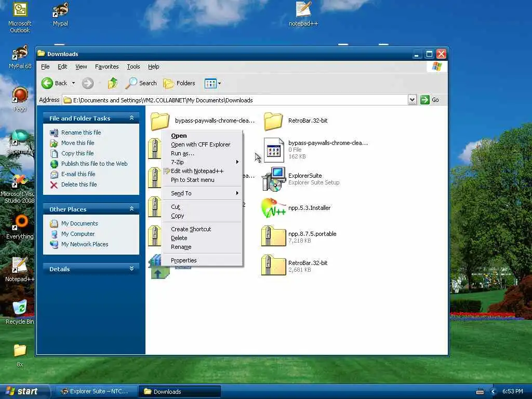Select the 162 KB bypass-paywalls file icon
The width and height of the screenshot is (532, 399).
click(x=273, y=150)
